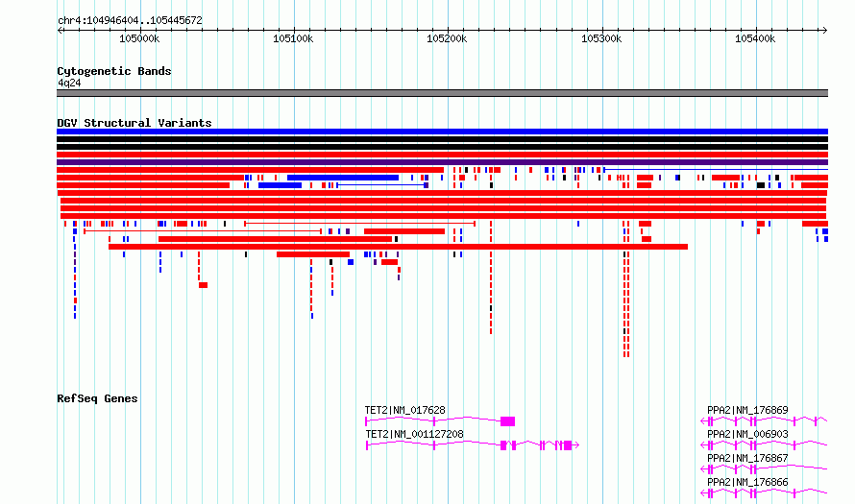The height and width of the screenshot is (504, 855).
Task: Click the long red variant ending before 105400k
Action: 398,247
